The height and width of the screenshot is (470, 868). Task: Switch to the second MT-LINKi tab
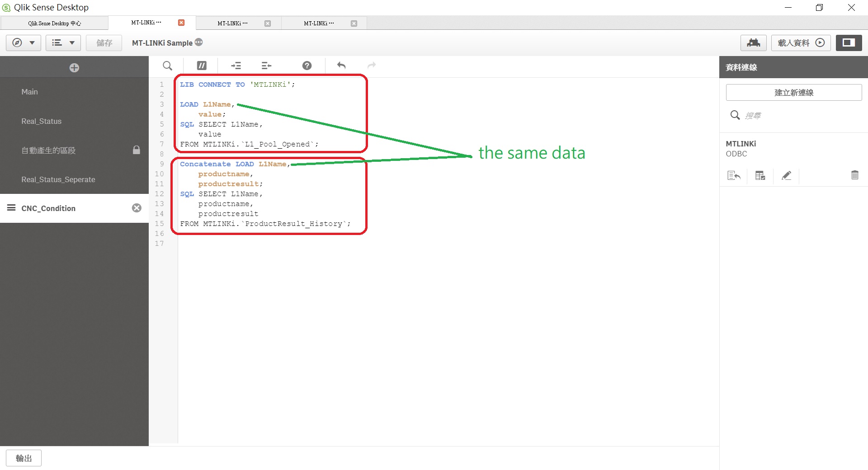point(233,23)
